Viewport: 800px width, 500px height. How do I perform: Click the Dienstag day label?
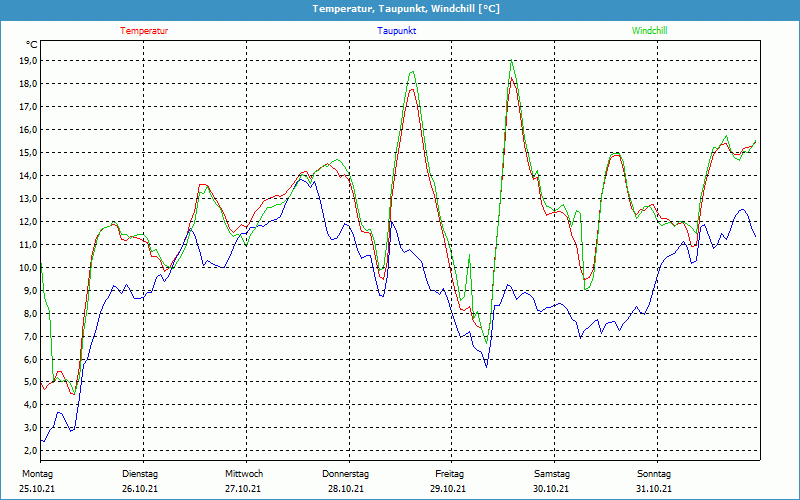140,473
